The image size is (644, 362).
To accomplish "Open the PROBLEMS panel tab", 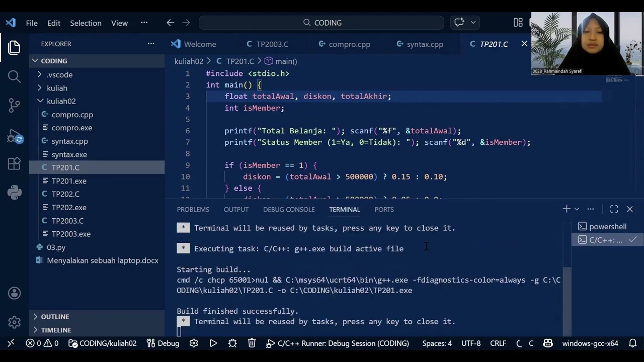I will (193, 209).
